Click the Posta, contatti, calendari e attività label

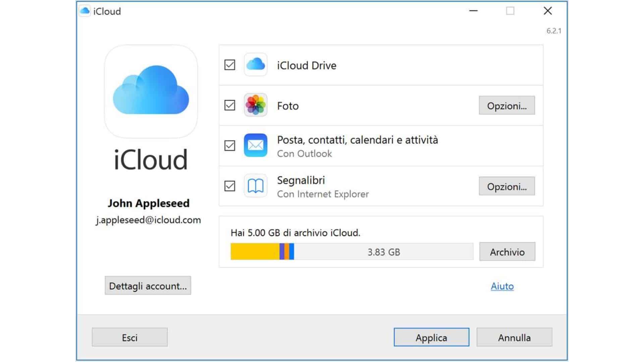[358, 140]
